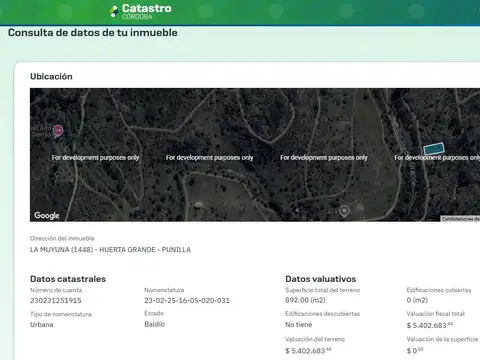
Task: Click the Tipo de nomenclatura label
Action: [x=61, y=314]
